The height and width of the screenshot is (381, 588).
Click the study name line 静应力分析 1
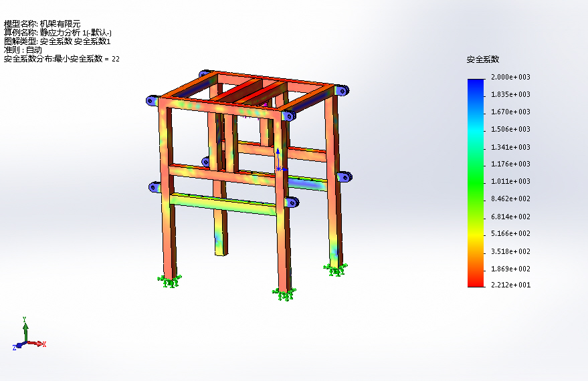(58, 33)
